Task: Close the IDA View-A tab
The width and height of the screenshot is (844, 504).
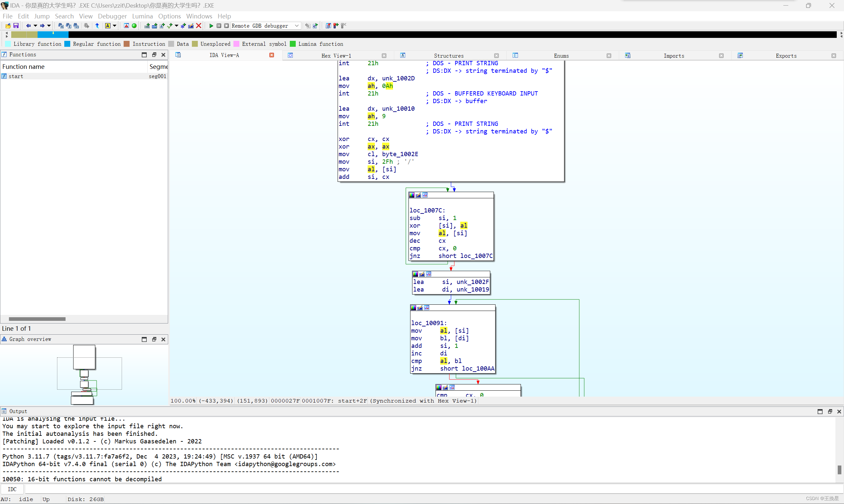Action: click(272, 55)
